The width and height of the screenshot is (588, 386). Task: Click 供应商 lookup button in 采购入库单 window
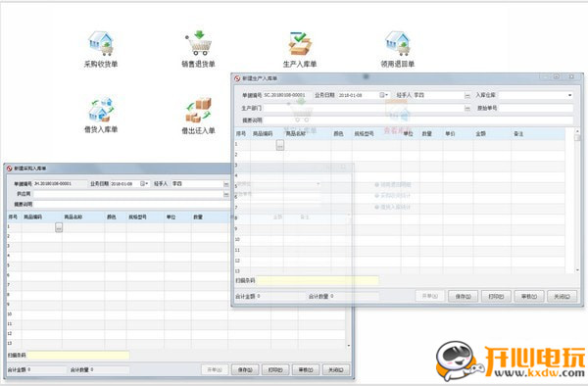pos(226,194)
